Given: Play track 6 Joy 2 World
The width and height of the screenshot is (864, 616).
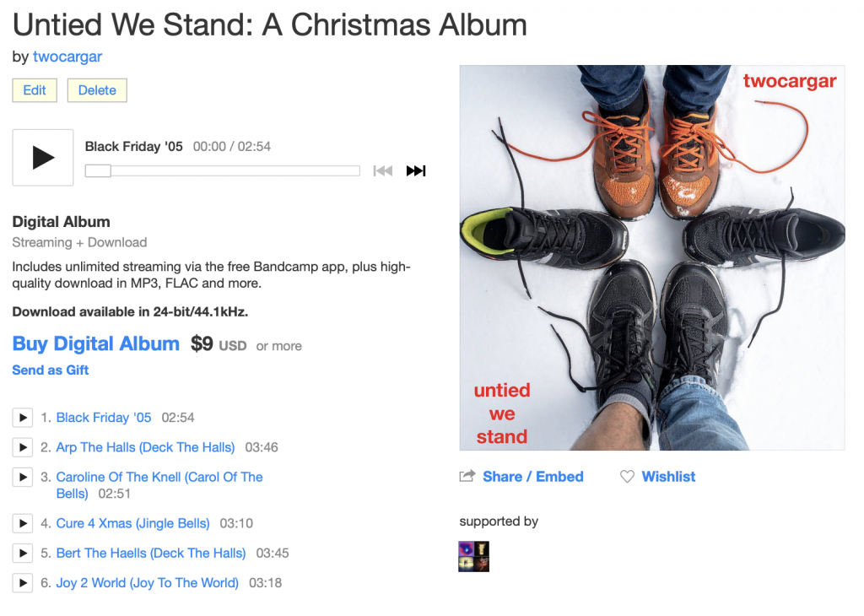Looking at the screenshot, I should click(23, 583).
